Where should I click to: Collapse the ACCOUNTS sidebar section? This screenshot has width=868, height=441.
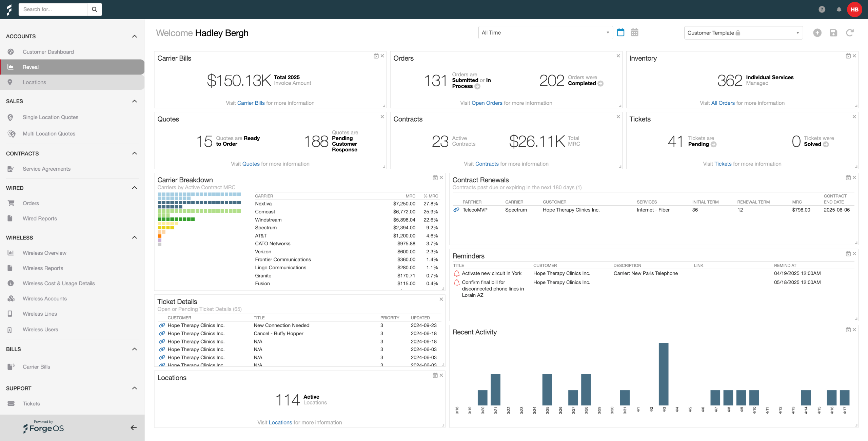pos(134,36)
